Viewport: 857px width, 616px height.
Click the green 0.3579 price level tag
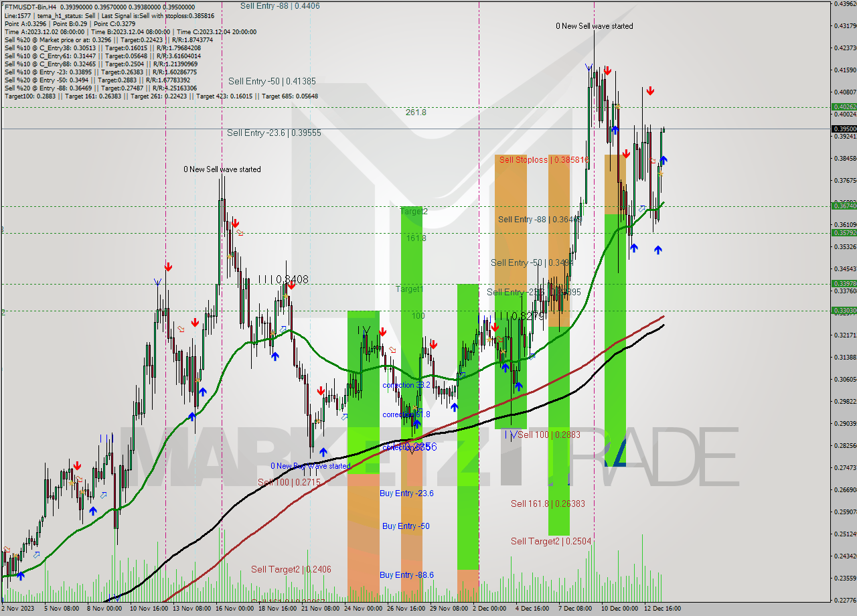click(x=844, y=232)
